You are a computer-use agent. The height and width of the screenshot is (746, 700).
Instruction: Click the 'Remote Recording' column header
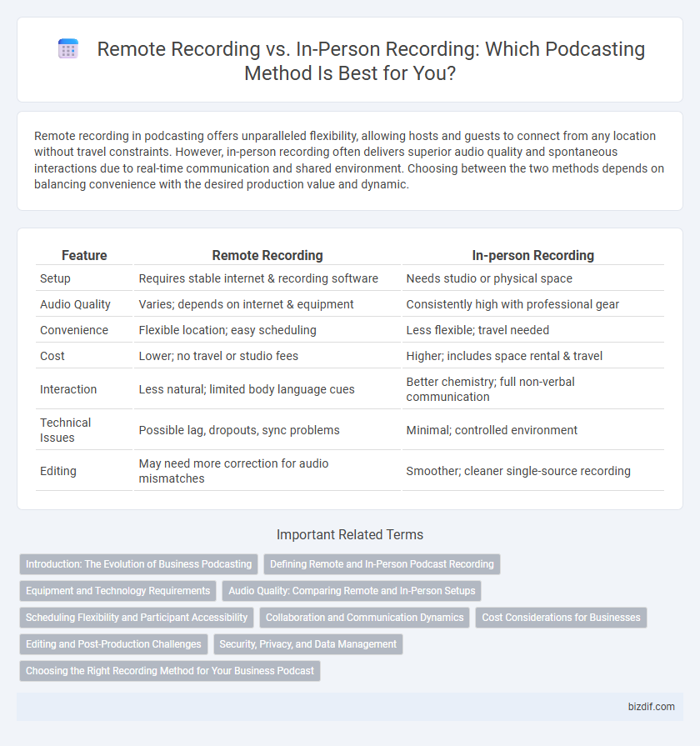point(267,256)
